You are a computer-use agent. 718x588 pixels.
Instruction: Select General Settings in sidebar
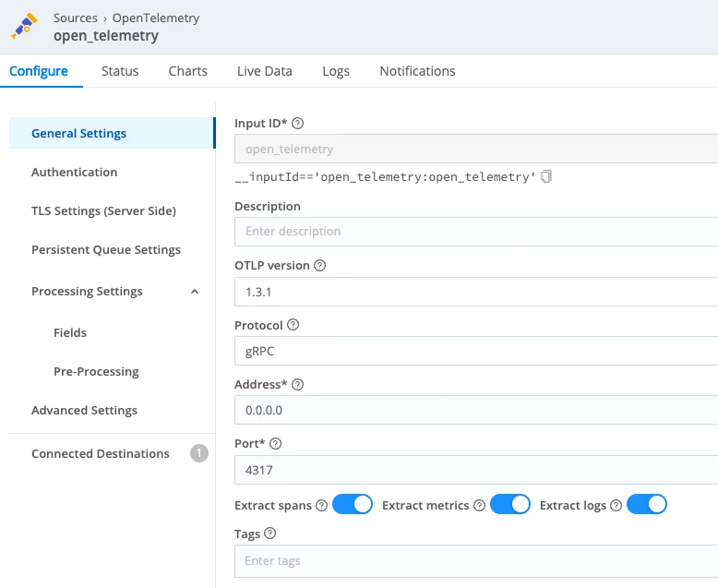[113, 133]
